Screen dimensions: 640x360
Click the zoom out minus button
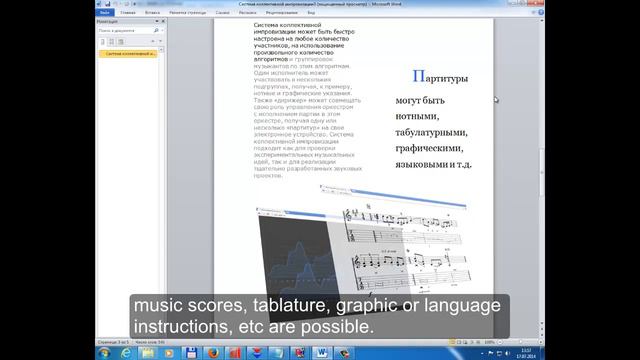click(x=500, y=342)
